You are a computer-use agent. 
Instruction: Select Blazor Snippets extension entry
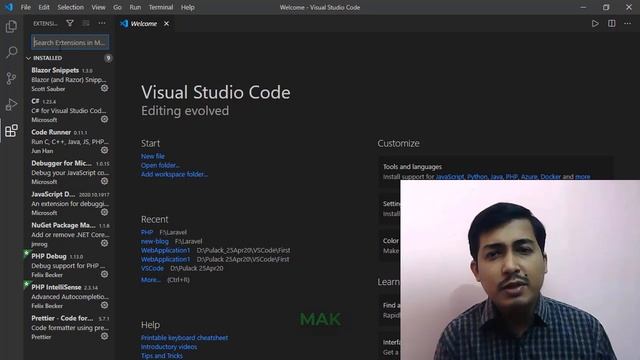[x=70, y=80]
